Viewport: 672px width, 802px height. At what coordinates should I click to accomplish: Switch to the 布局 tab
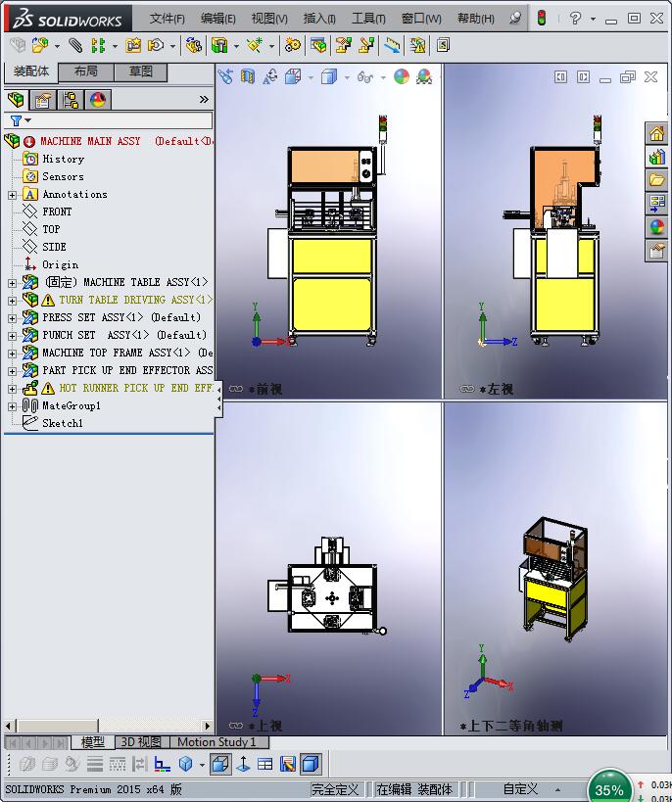86,71
